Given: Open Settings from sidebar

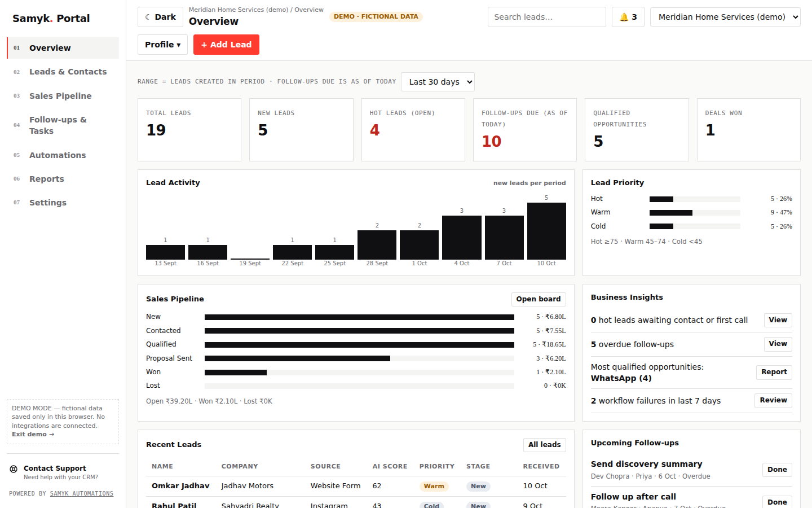Looking at the screenshot, I should [63, 203].
